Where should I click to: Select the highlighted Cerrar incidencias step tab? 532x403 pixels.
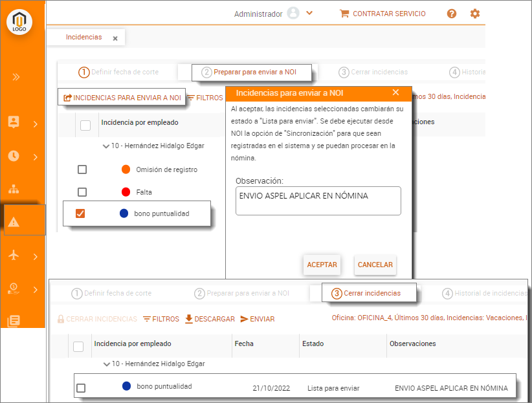click(x=366, y=293)
